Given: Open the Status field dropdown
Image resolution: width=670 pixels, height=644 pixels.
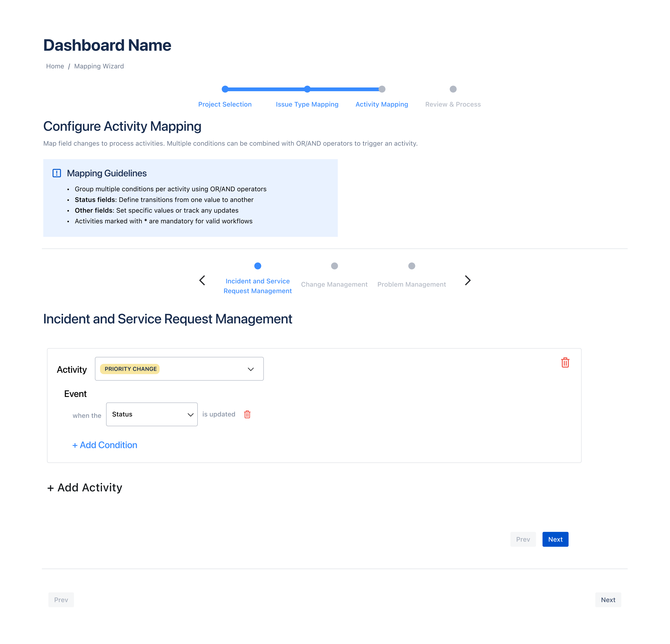Looking at the screenshot, I should (152, 414).
